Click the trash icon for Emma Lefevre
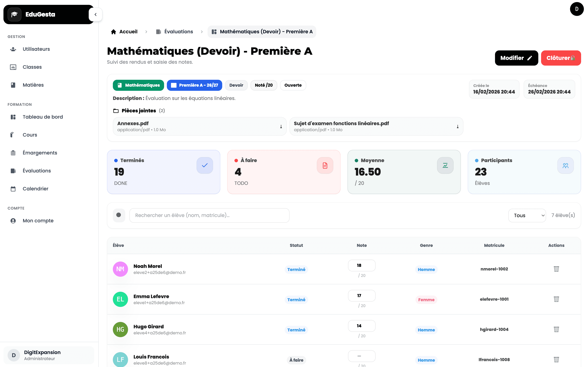Screen dimensions: 588x367 point(556,299)
